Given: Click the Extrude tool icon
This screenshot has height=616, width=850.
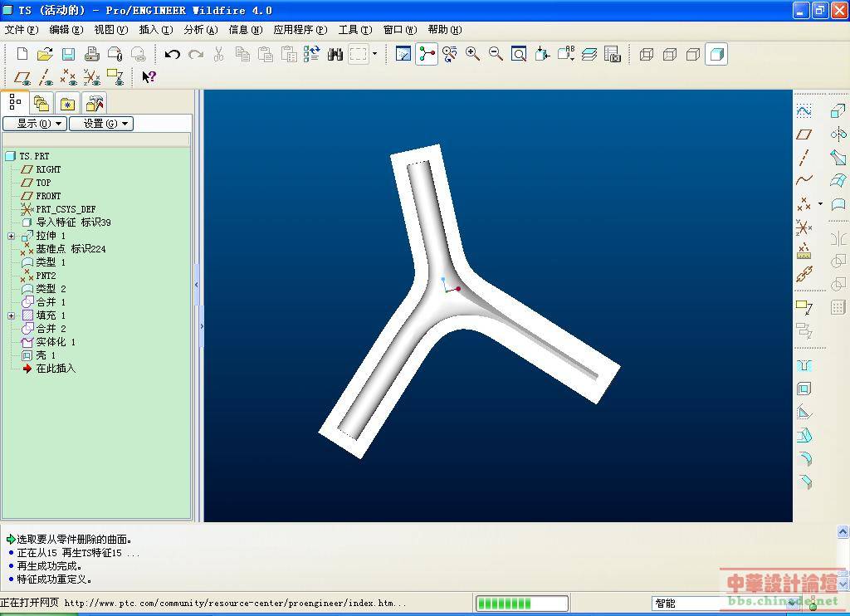Looking at the screenshot, I should point(838,111).
